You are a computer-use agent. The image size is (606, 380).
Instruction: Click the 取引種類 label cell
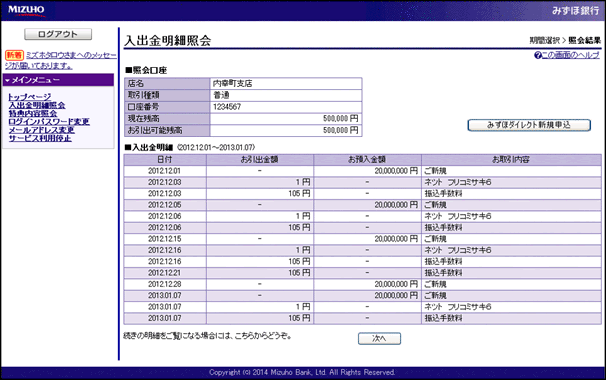tap(167, 95)
